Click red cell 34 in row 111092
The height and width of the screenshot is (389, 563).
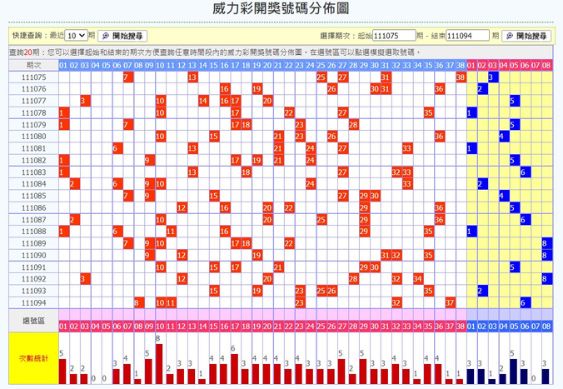click(418, 279)
